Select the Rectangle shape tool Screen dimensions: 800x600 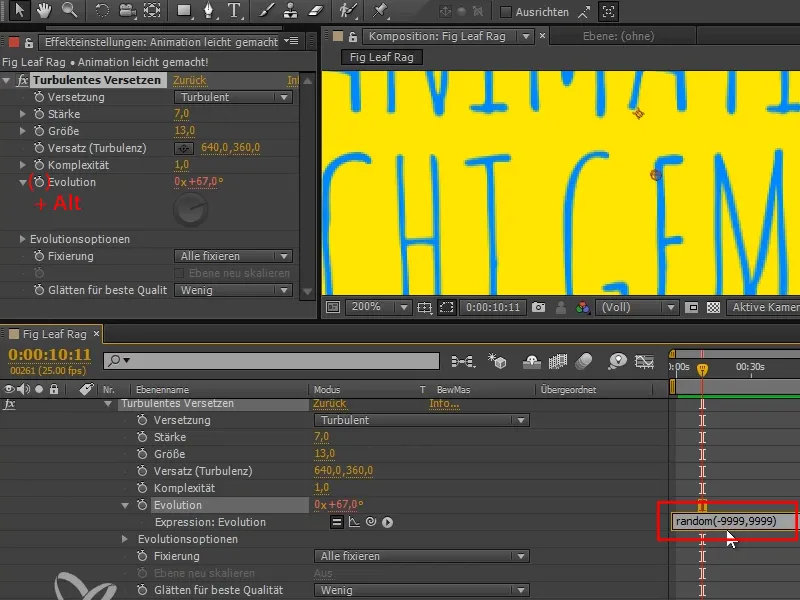pyautogui.click(x=184, y=11)
